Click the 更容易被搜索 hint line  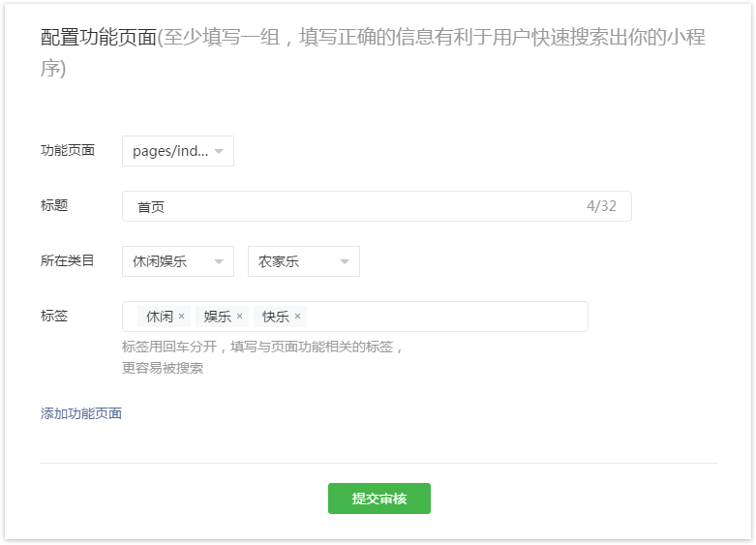[163, 368]
